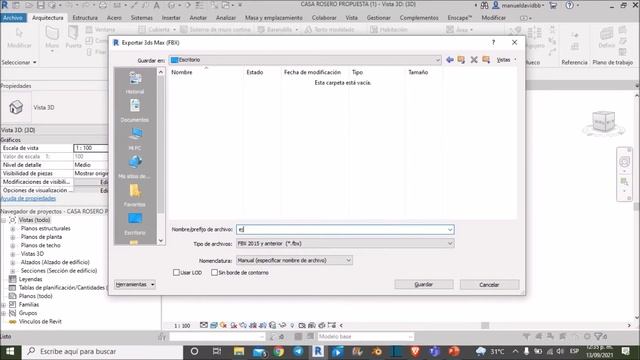
Task: Select Vínculos de Revit in project browser
Action: 40,322
